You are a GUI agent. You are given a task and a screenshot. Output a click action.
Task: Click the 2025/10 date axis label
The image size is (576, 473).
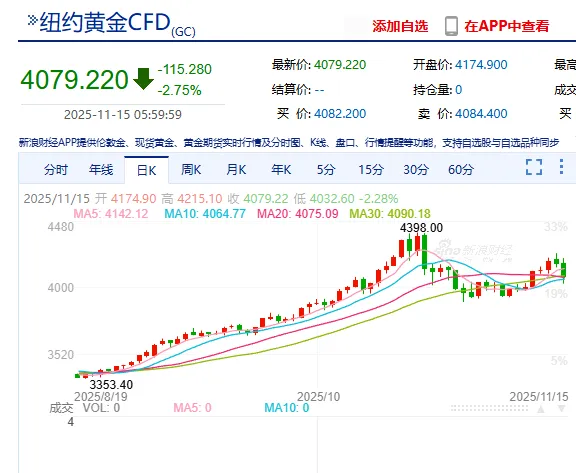(x=318, y=397)
